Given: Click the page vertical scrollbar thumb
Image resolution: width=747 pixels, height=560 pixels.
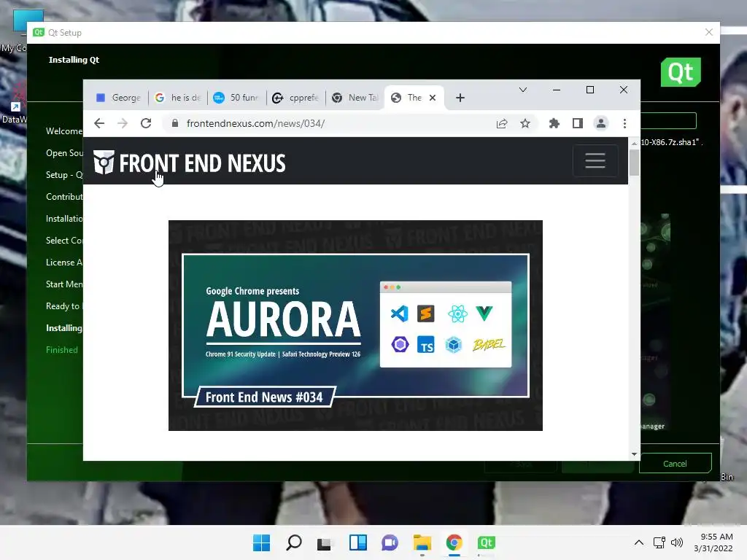Looking at the screenshot, I should coord(634,163).
